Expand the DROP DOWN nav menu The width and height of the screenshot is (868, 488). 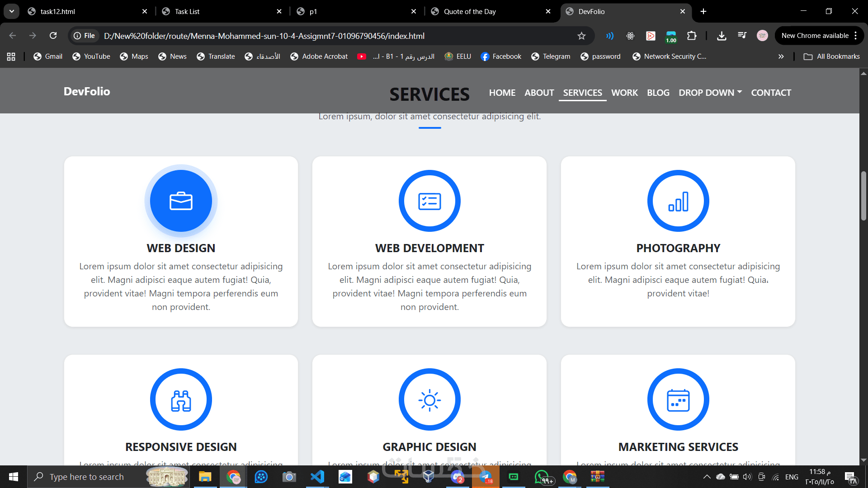(710, 93)
